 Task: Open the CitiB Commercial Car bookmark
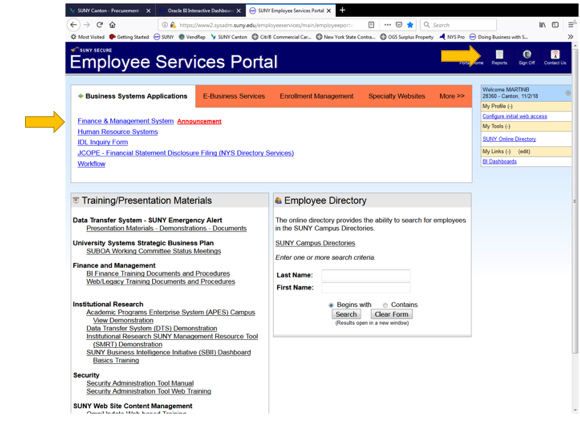[x=281, y=37]
